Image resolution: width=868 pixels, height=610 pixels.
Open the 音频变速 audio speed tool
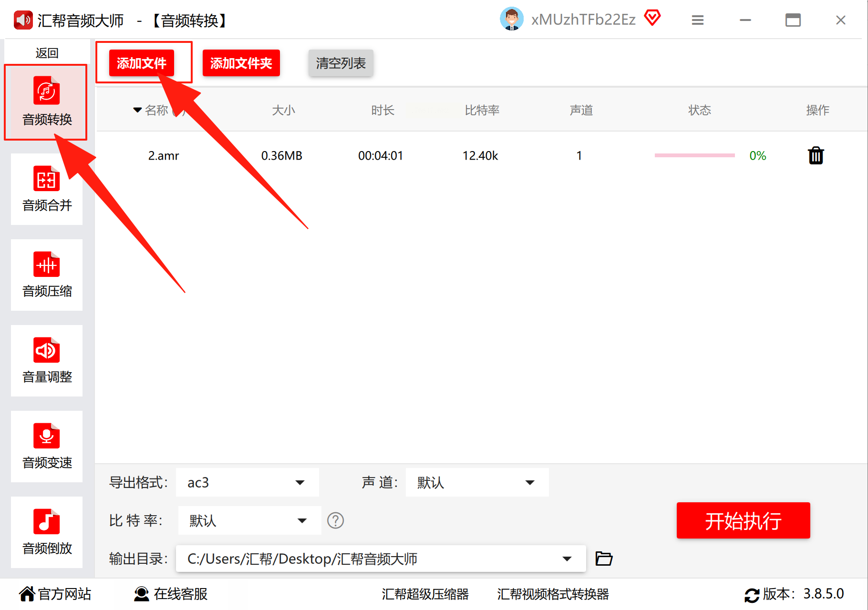(47, 447)
